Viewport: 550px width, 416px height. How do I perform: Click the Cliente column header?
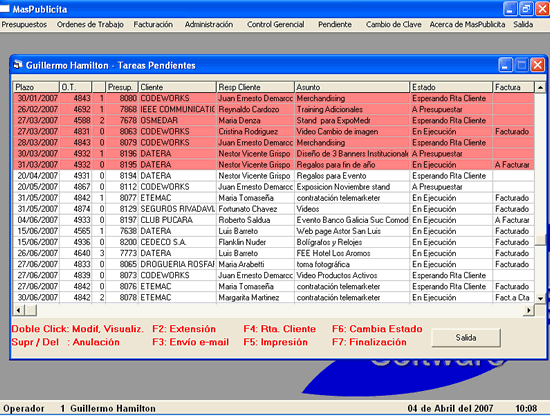point(177,87)
